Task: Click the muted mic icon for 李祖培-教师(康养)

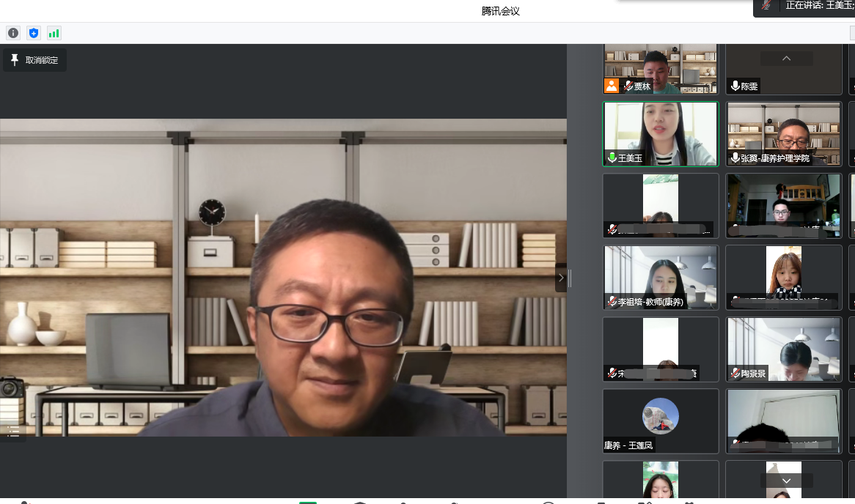Action: coord(612,301)
